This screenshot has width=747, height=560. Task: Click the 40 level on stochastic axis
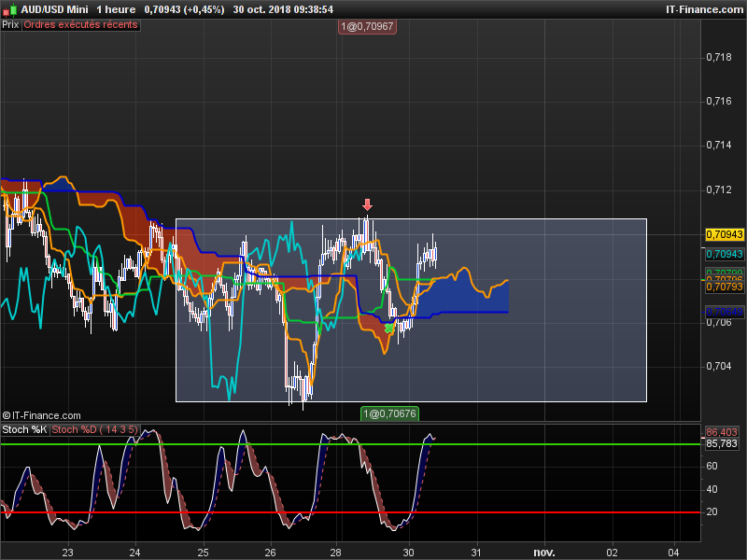(712, 489)
